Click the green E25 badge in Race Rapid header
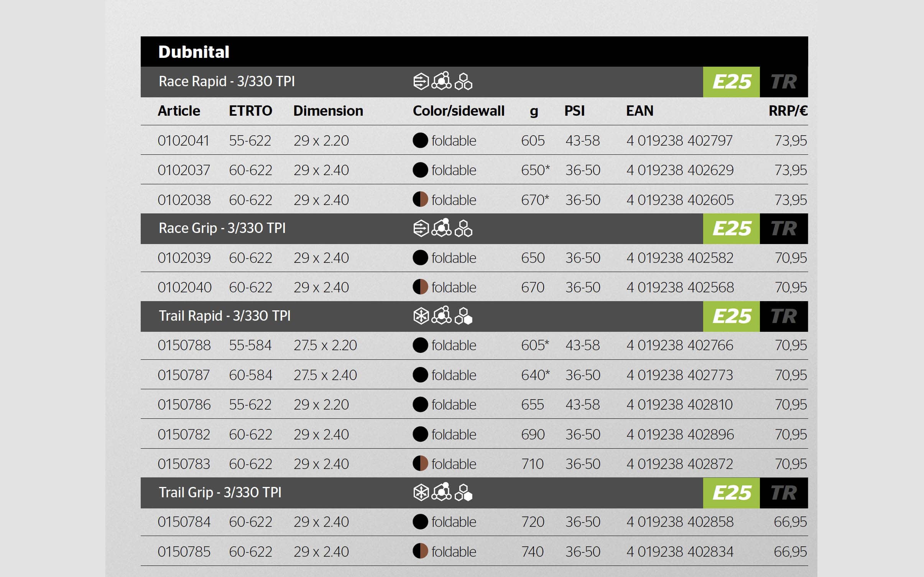The width and height of the screenshot is (924, 577). pyautogui.click(x=731, y=82)
